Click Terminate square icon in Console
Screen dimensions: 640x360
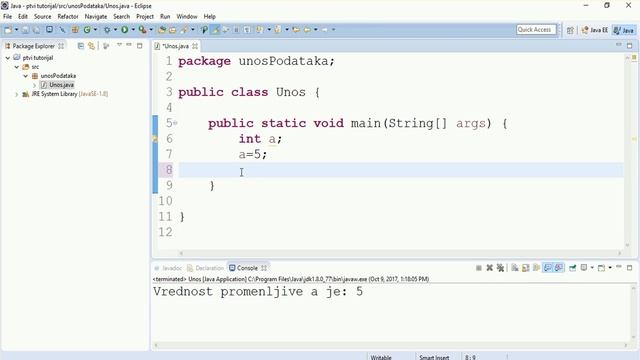tap(479, 268)
